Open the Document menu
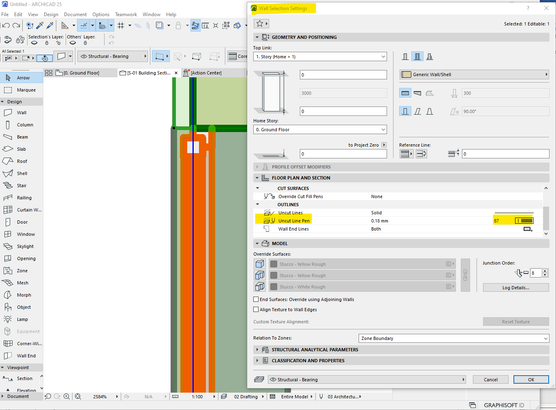This screenshot has height=410, width=556. pyautogui.click(x=75, y=15)
